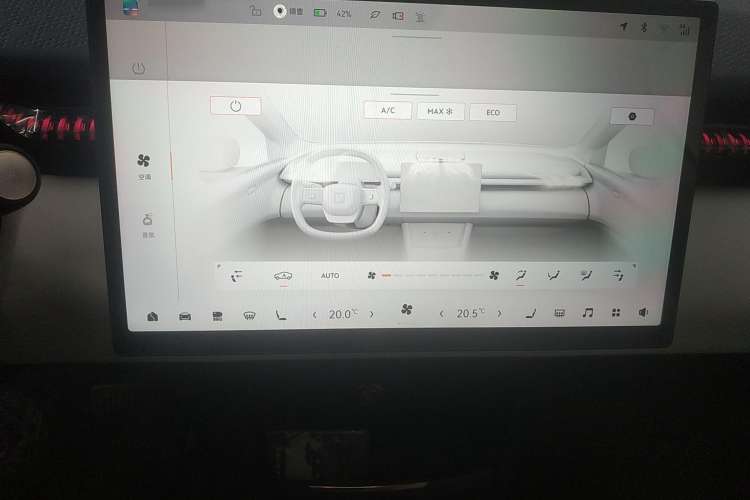Tap the volume speaker icon

[x=643, y=313]
